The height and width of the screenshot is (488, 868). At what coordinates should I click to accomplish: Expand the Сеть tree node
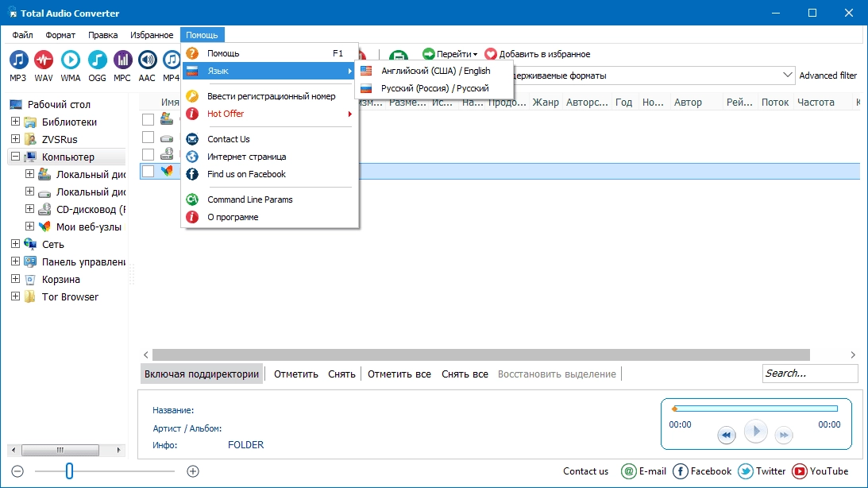16,244
